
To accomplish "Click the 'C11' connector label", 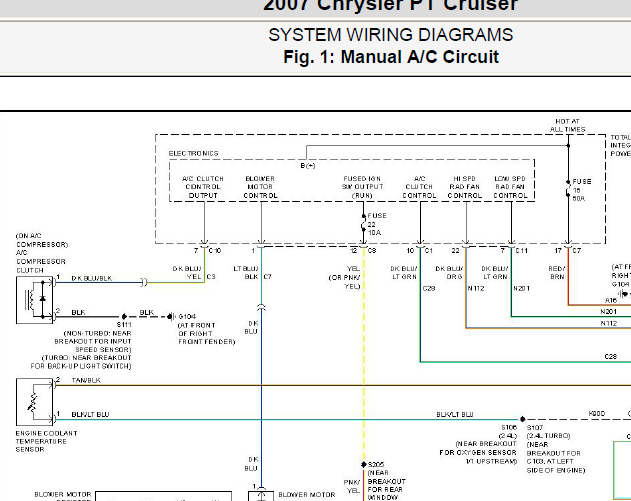I will [x=522, y=251].
